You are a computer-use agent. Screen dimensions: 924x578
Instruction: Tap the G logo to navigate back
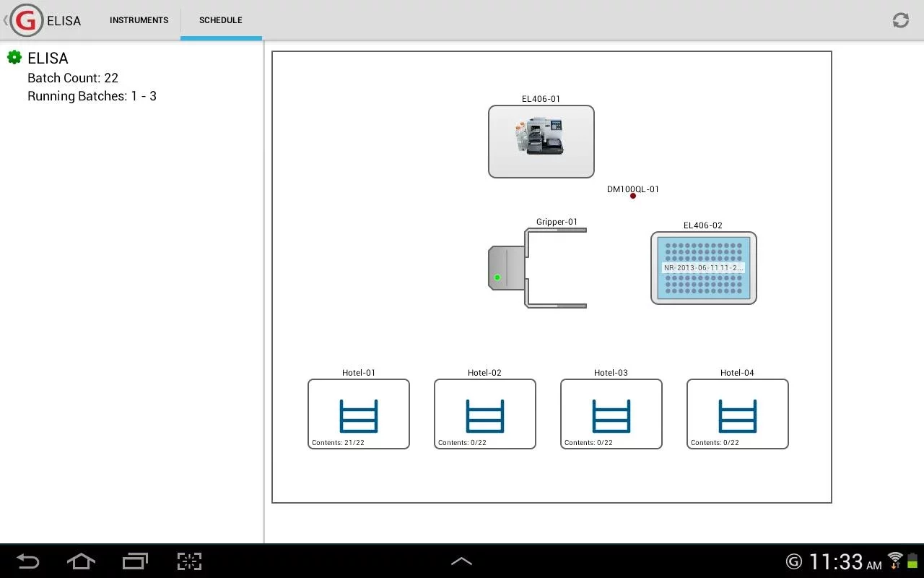pos(26,20)
